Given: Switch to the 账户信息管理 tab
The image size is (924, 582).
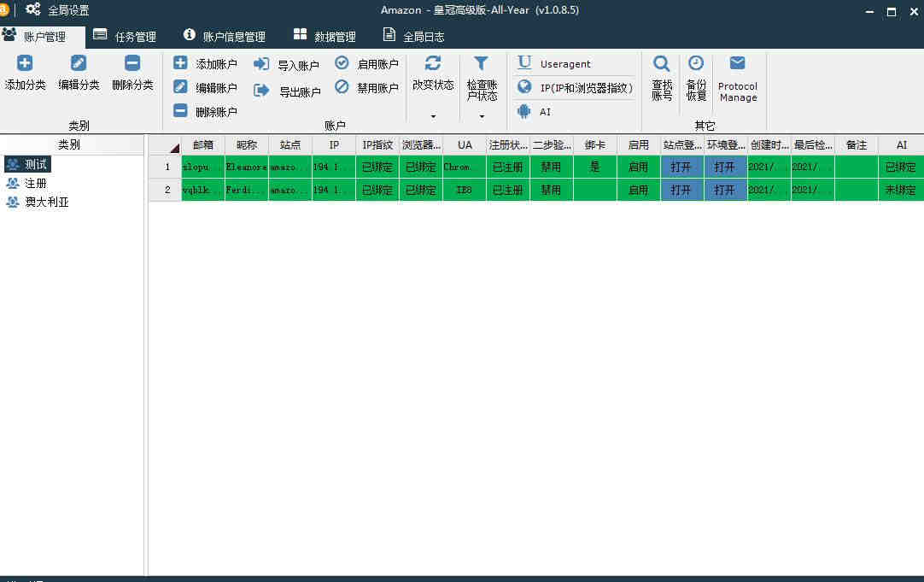Looking at the screenshot, I should click(x=225, y=37).
